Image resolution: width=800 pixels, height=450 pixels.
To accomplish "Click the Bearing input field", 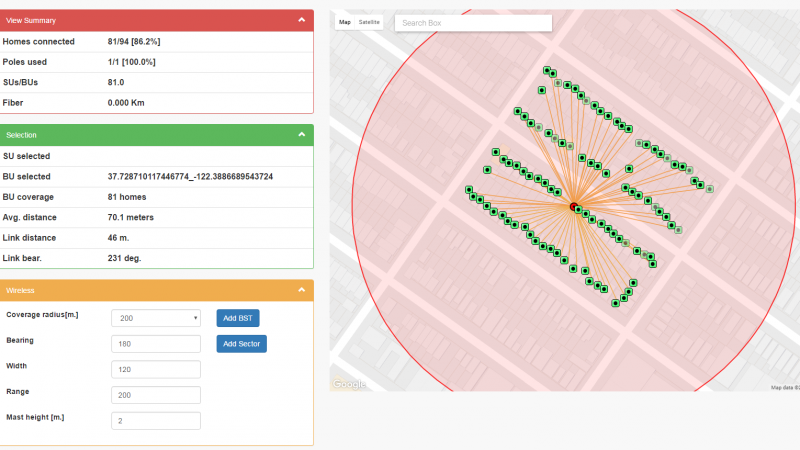I will click(x=157, y=344).
